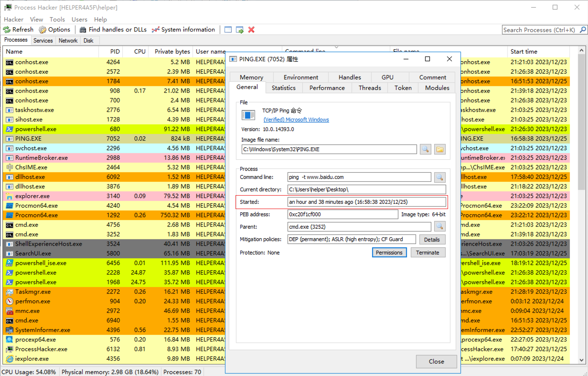This screenshot has height=376, width=588.
Task: Switch to the Services tab
Action: (x=43, y=41)
